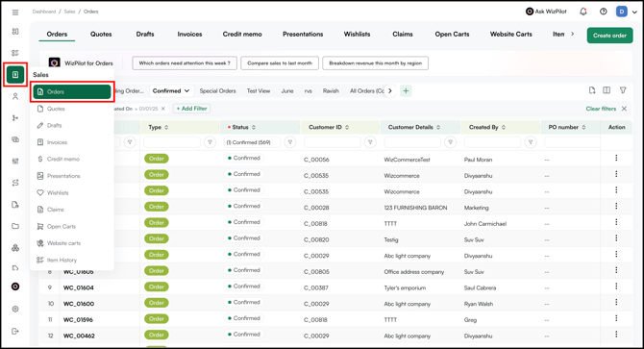Open the Special Orders view
The image size is (644, 349).
tap(217, 90)
